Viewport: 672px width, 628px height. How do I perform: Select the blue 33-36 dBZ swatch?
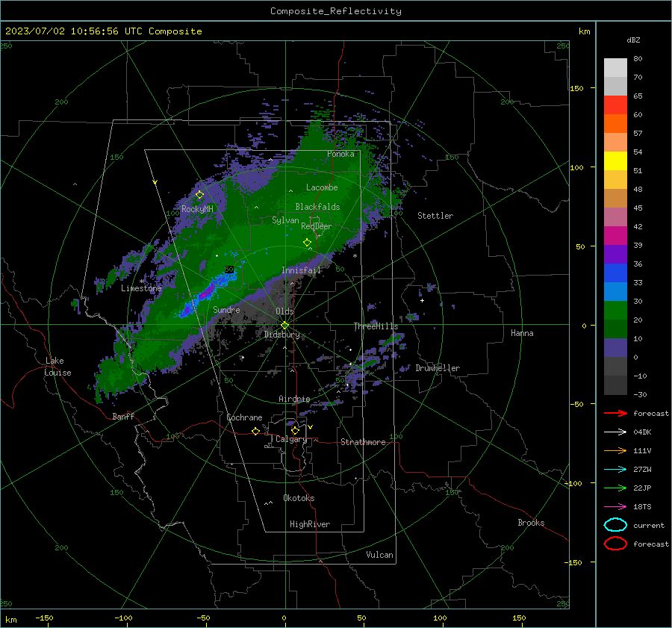tap(615, 273)
